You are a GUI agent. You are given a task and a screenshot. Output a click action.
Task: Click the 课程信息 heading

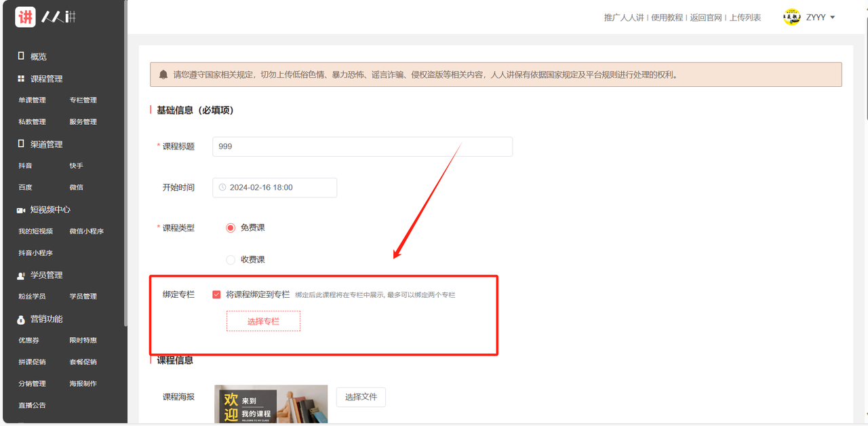(175, 360)
